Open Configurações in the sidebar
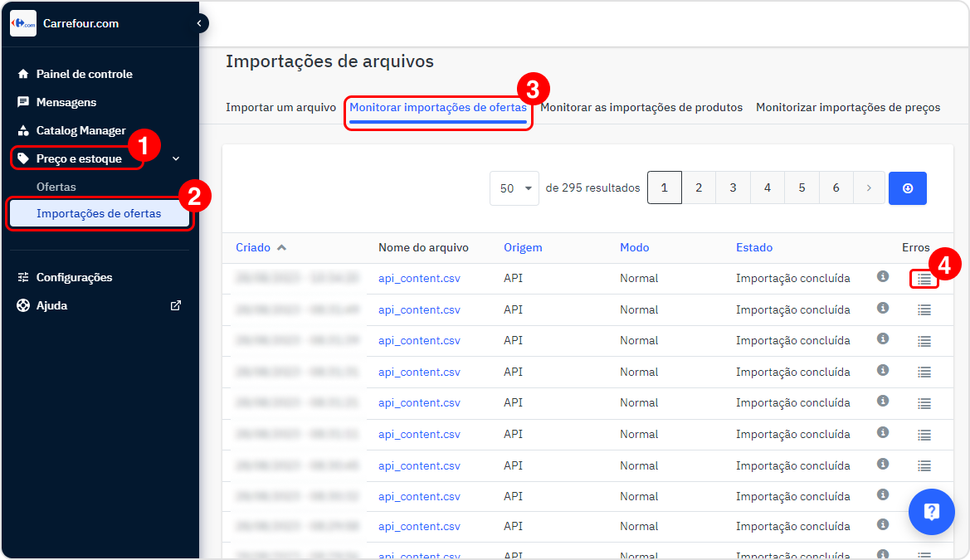The image size is (970, 560). [x=74, y=277]
